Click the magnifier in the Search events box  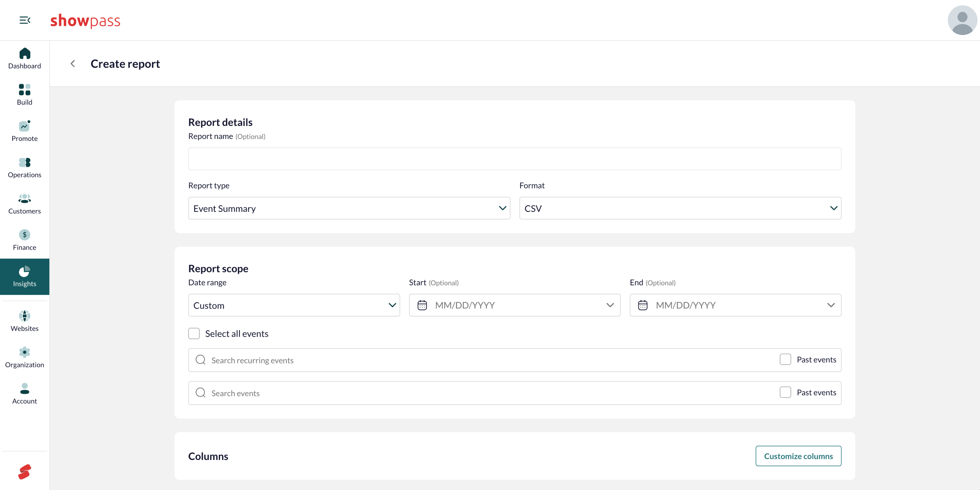pos(201,392)
